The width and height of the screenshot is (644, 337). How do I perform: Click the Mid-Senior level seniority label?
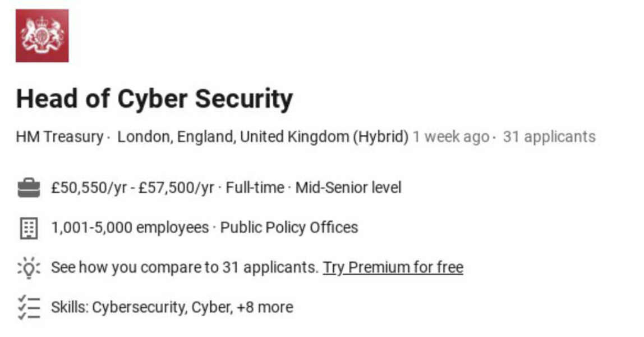(348, 188)
